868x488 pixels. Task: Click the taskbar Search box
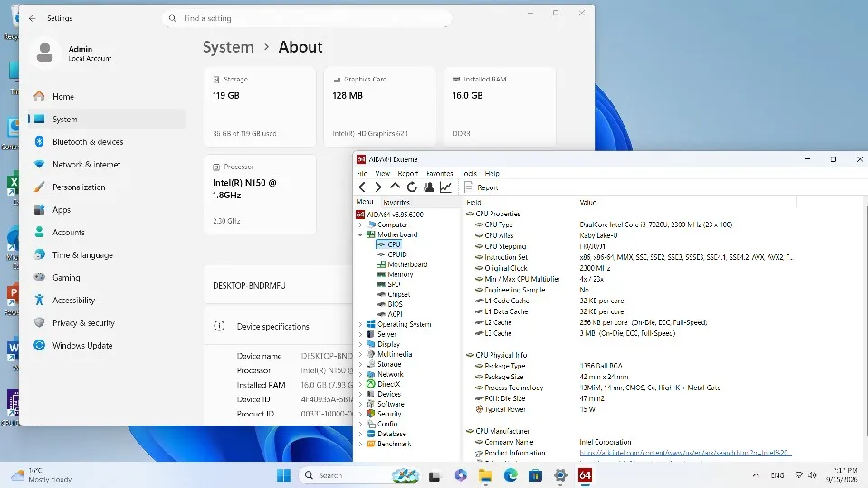pos(360,475)
